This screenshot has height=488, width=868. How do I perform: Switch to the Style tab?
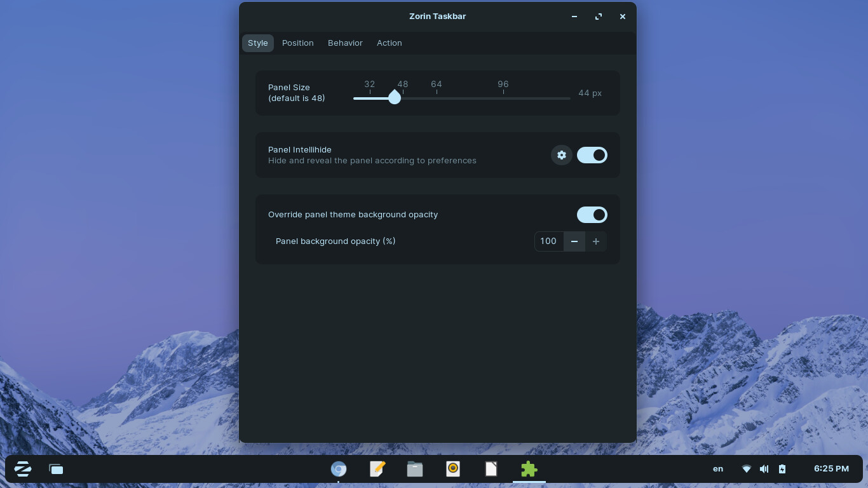258,43
